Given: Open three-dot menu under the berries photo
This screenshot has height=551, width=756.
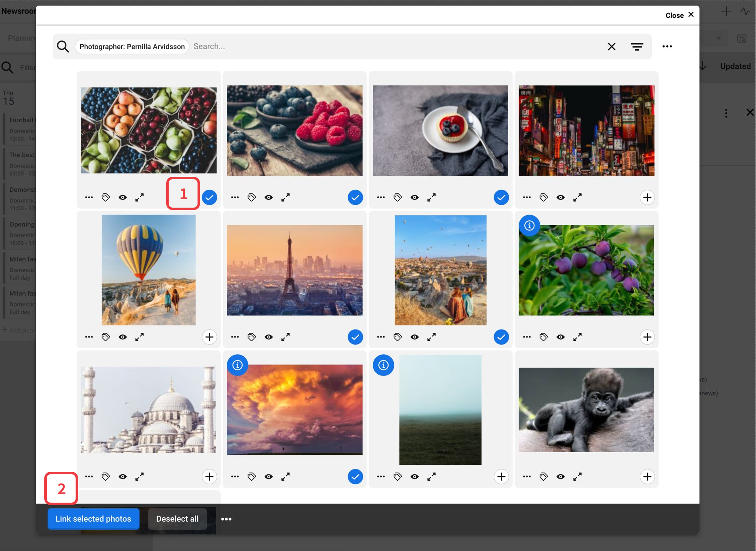Looking at the screenshot, I should pos(235,197).
